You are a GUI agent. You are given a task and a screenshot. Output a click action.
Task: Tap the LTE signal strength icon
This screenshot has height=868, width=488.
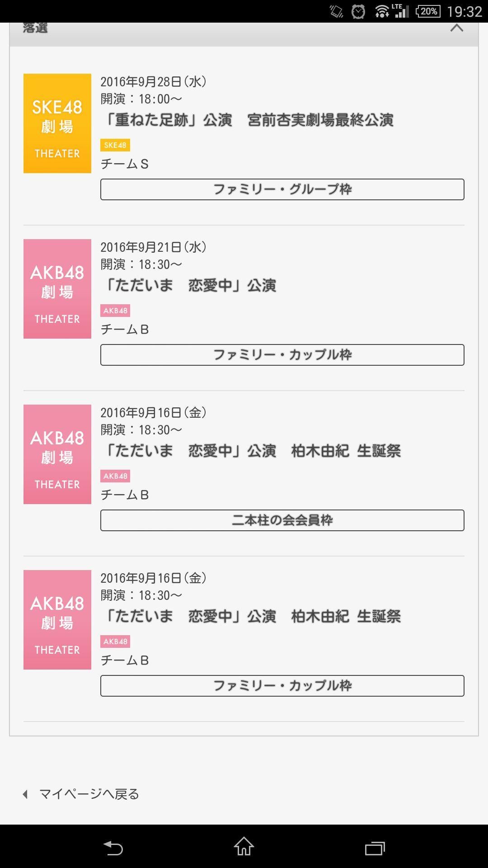click(401, 11)
